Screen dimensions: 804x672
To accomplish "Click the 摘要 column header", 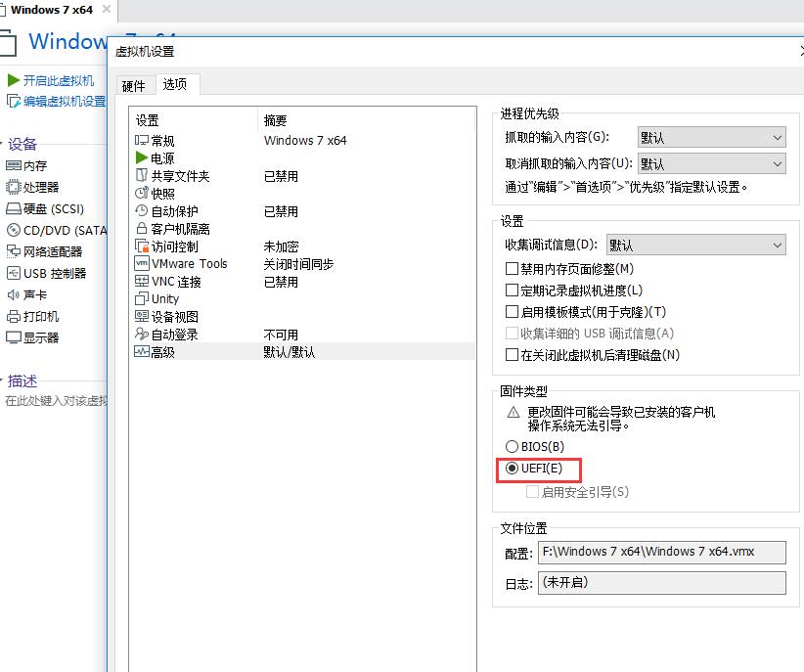I will [276, 120].
